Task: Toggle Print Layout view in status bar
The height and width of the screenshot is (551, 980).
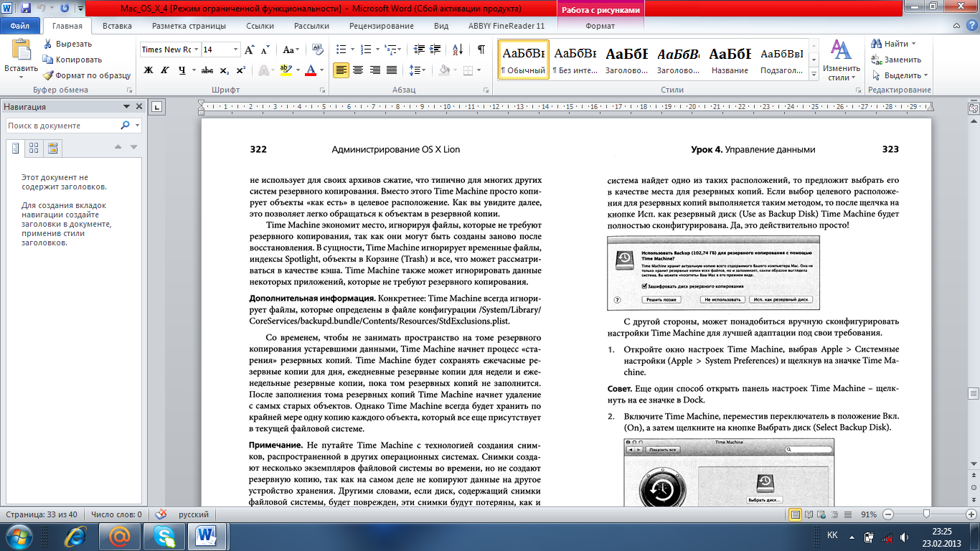Action: (x=795, y=514)
